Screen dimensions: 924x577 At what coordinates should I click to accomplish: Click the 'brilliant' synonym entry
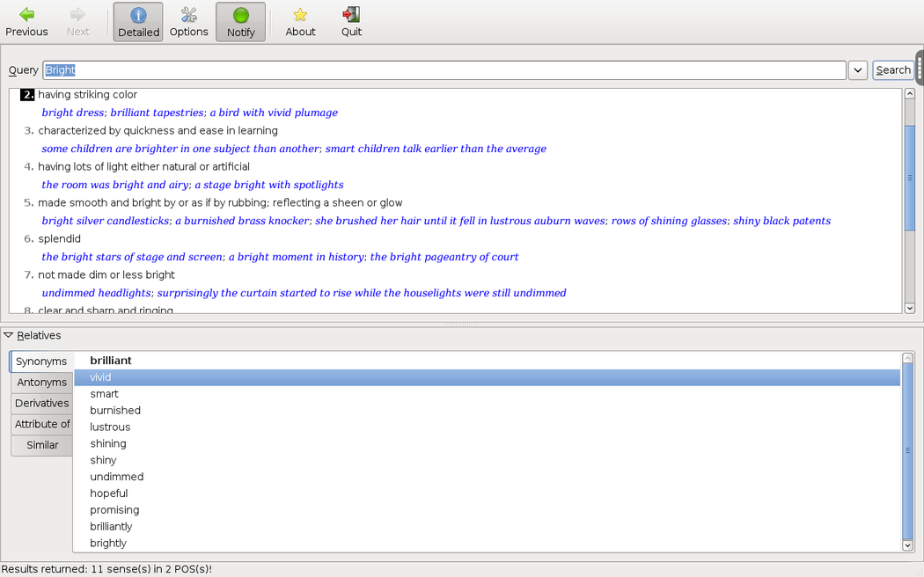[x=111, y=361]
